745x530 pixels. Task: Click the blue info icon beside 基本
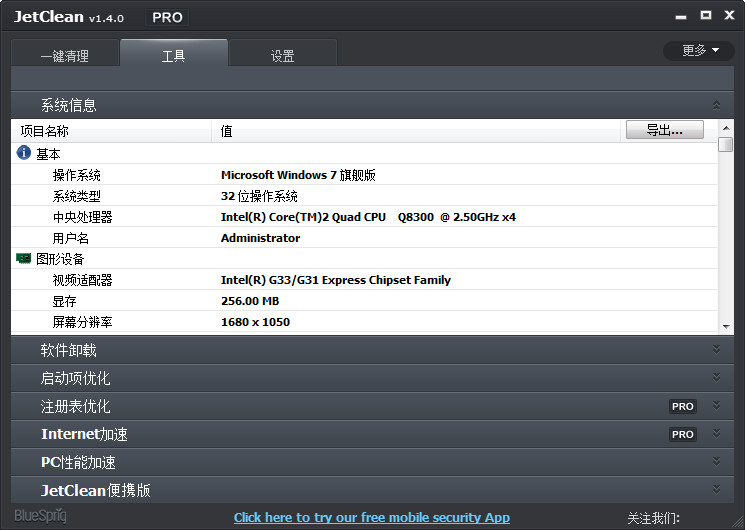pos(24,153)
